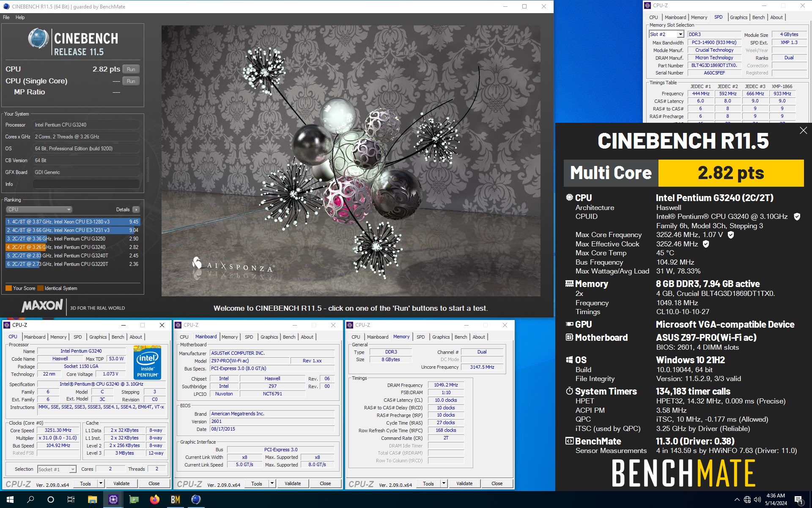Viewport: 812px width, 508px height.
Task: Show hidden system tray icons
Action: (x=737, y=500)
